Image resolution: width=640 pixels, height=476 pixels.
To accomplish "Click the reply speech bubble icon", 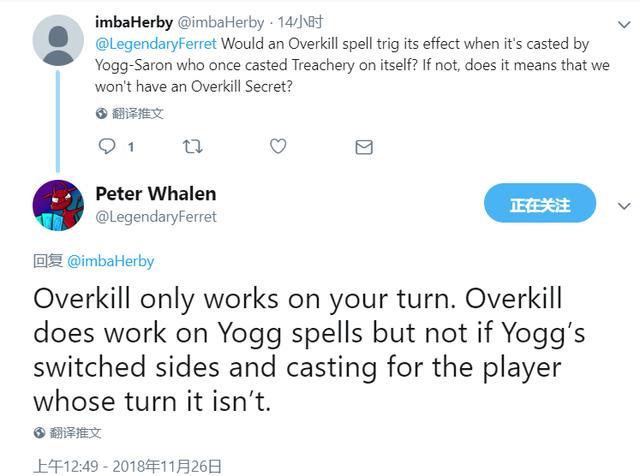I will click(107, 147).
